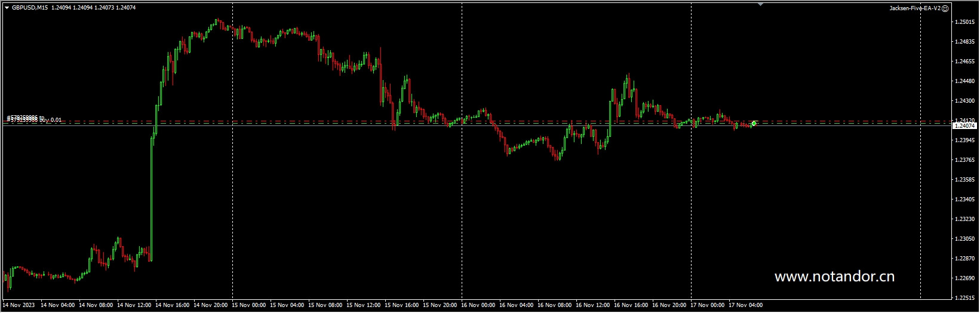The image size is (980, 313).
Task: Click the highlighted 1.24074 current price label
Action: [965, 126]
